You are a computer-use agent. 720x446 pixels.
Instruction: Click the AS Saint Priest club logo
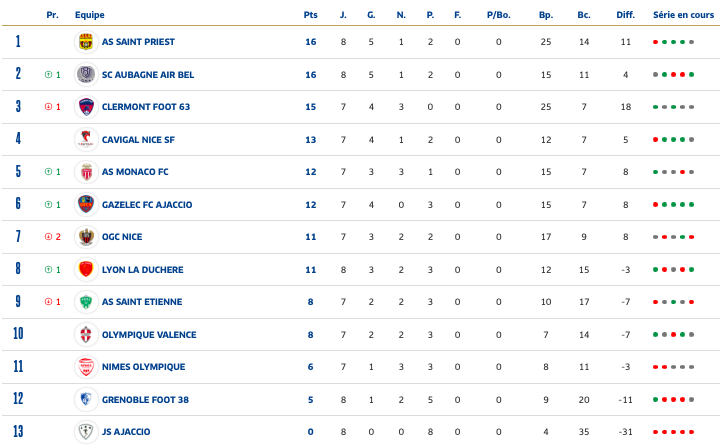85,42
